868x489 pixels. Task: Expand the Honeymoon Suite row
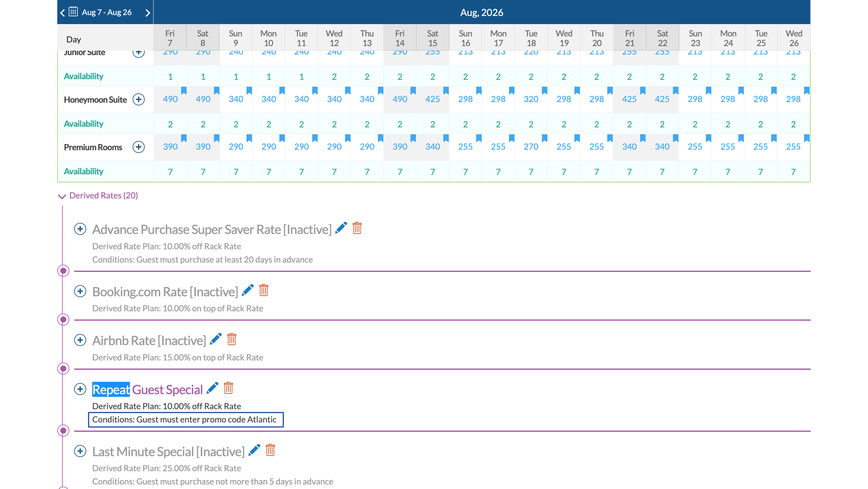(x=139, y=99)
